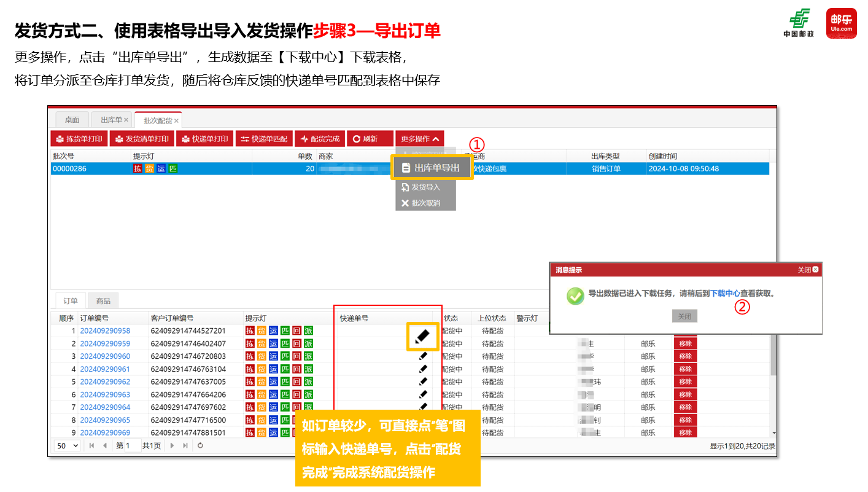This screenshot has width=868, height=492.
Task: Click the pencil icon for order 202409290961
Action: pos(422,369)
